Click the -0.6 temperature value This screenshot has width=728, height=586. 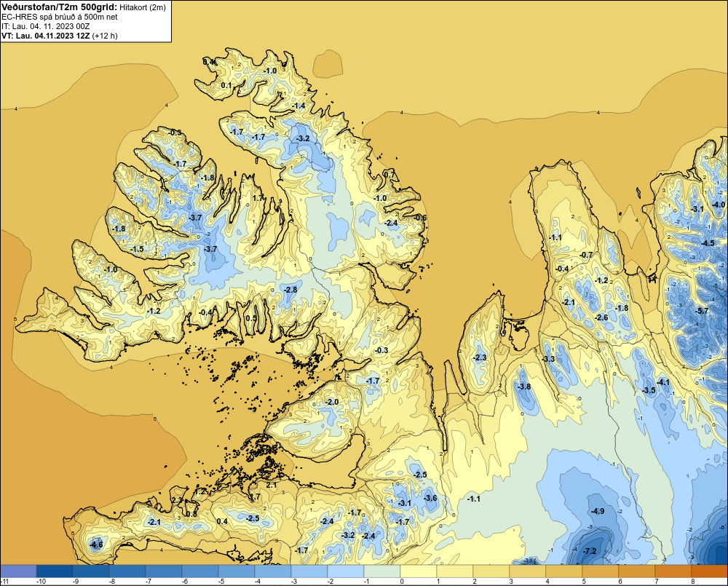pos(420,218)
